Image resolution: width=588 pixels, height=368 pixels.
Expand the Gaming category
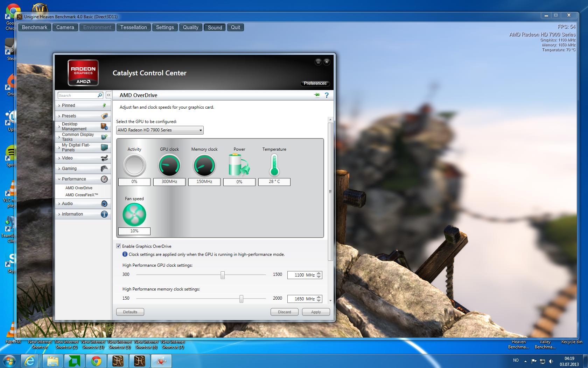click(83, 169)
